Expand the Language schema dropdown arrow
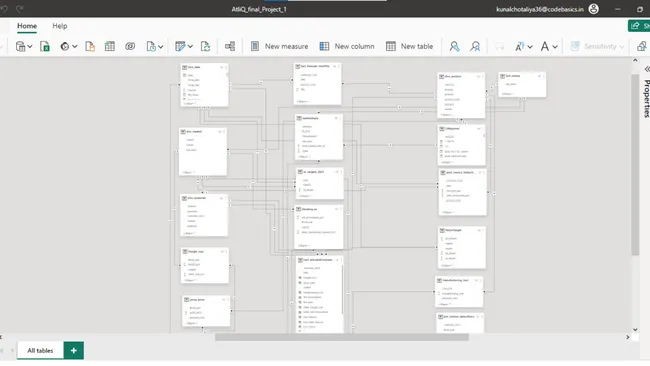Screen dimensions: 650x366 (530, 47)
